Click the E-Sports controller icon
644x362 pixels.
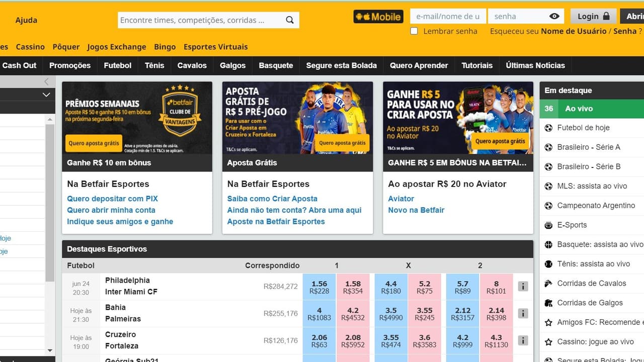point(548,225)
